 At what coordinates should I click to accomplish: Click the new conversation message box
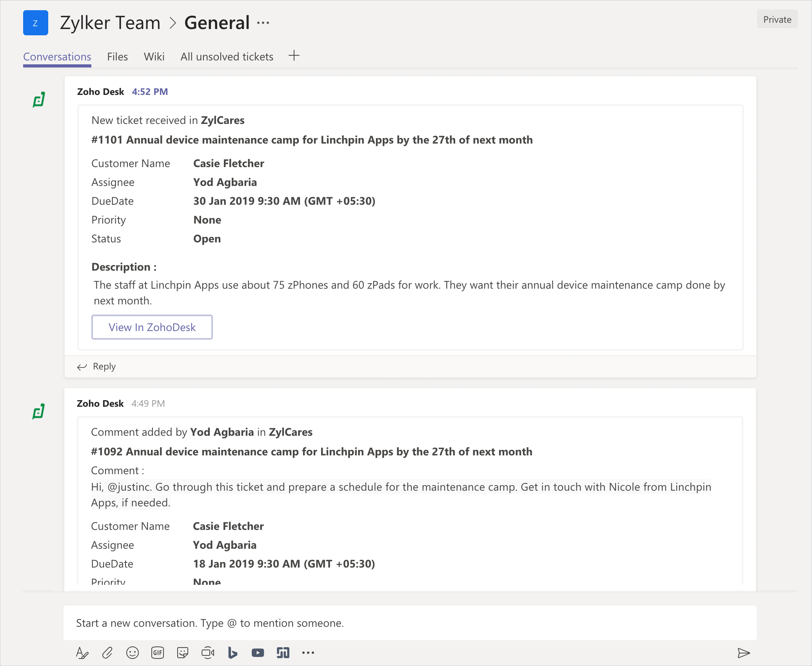click(x=410, y=623)
